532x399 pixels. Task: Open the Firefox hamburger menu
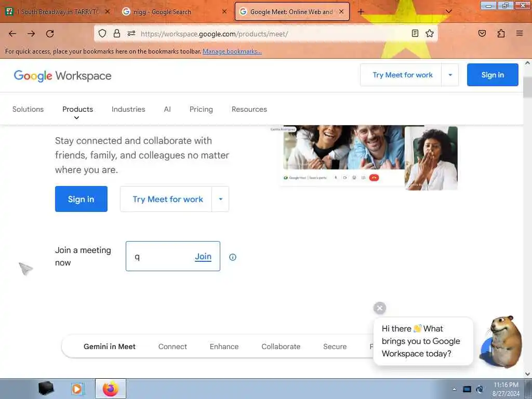coord(520,33)
